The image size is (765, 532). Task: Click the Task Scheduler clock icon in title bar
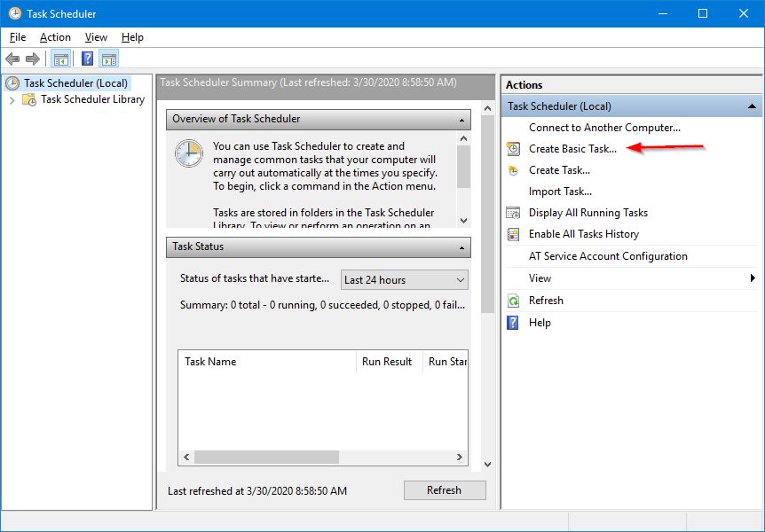tap(15, 13)
